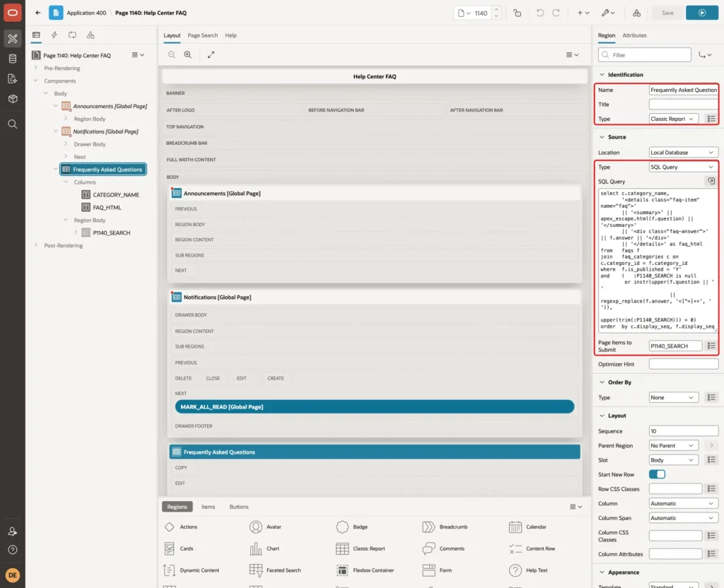Image resolution: width=724 pixels, height=588 pixels.
Task: Expand Pre-Rendering tree node
Action: coord(36,68)
